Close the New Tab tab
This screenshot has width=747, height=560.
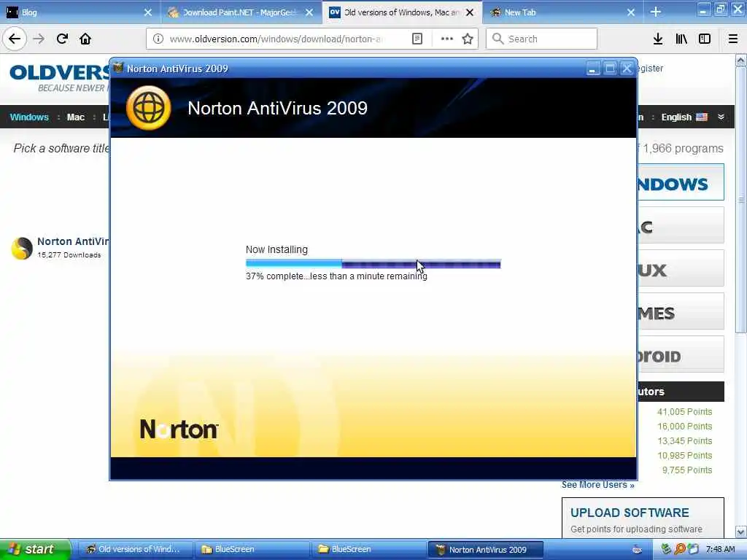[x=631, y=12]
